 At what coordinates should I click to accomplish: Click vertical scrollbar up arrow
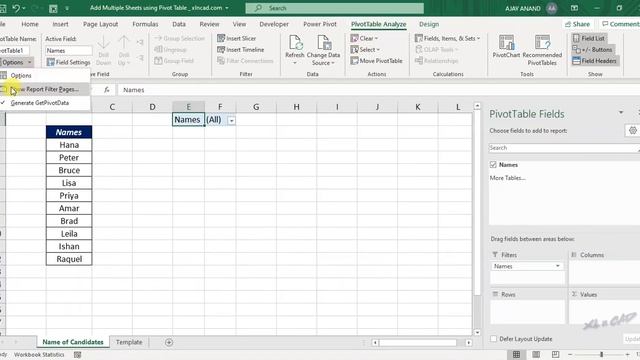pos(477,106)
